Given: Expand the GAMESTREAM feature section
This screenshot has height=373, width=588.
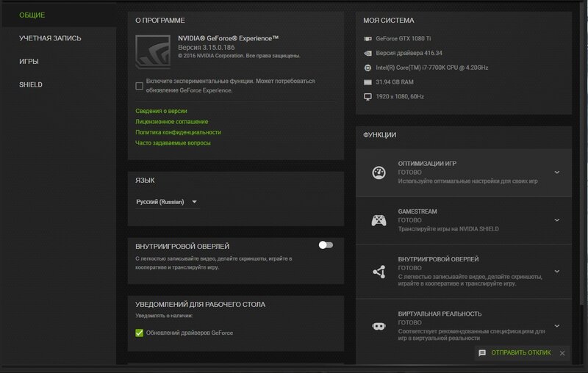Looking at the screenshot, I should click(x=556, y=220).
